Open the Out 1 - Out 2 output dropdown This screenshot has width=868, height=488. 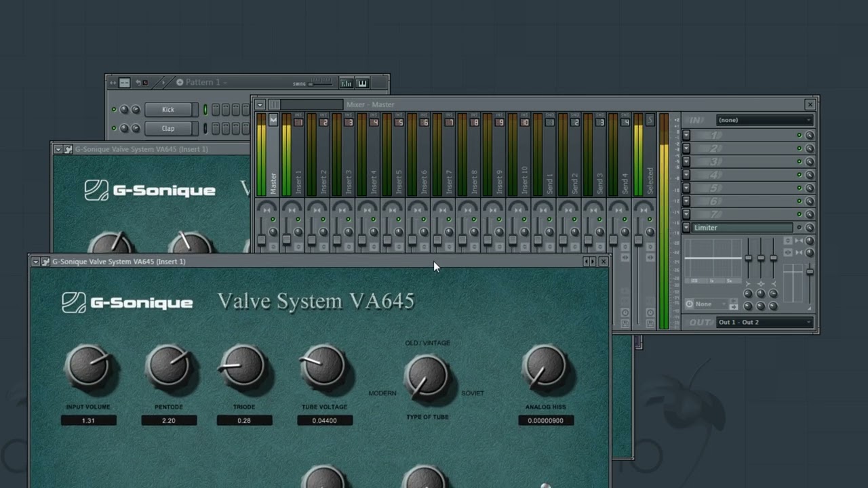765,322
